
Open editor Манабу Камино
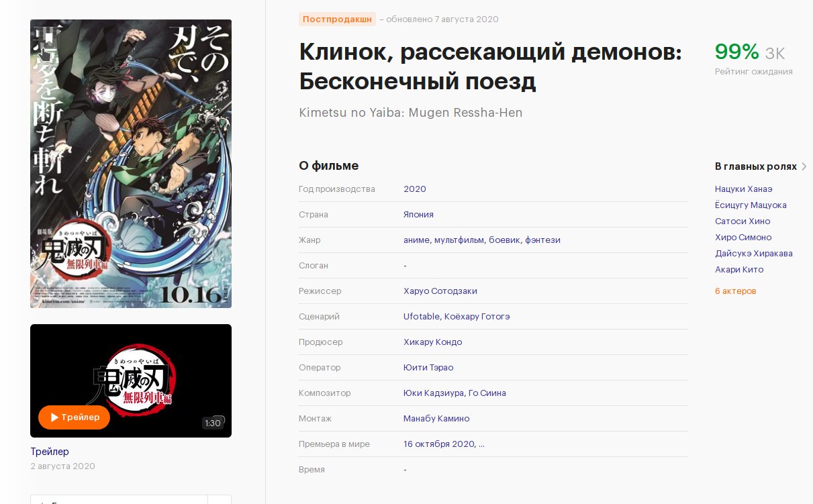tap(436, 419)
